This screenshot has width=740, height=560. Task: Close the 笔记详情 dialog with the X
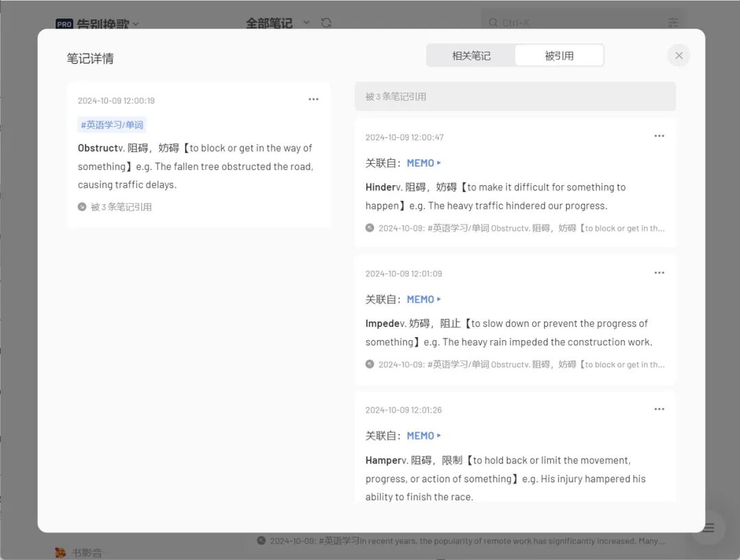(678, 56)
